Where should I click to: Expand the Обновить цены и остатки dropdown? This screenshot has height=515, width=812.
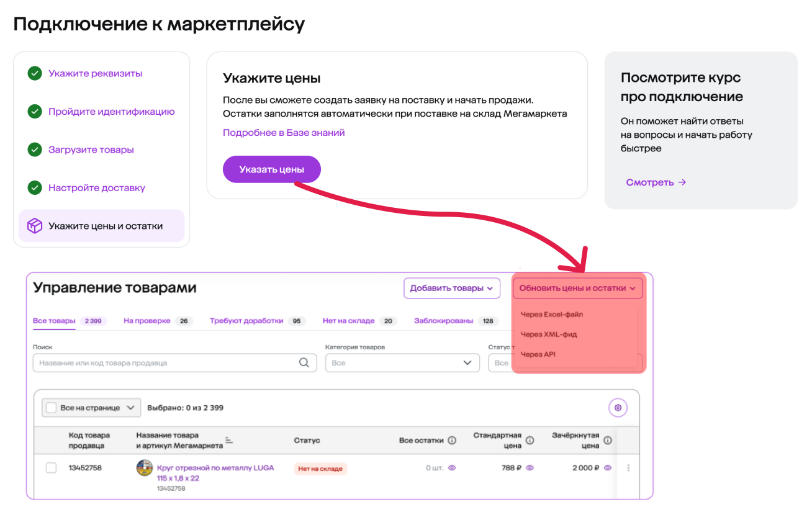click(577, 288)
